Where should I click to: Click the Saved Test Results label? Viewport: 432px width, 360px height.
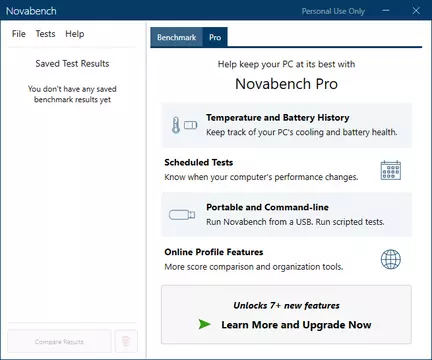[x=72, y=64]
